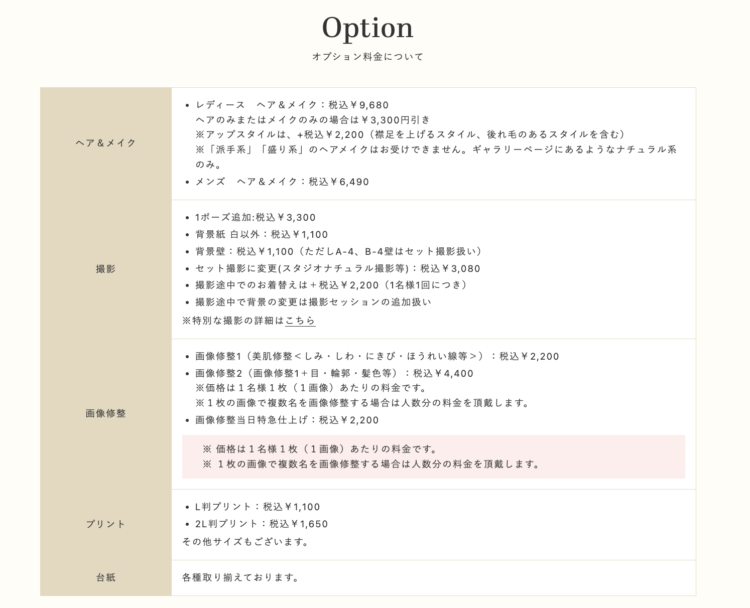Click the 当日特急仕上げ ￥2,200 item
750x608 pixels.
(287, 420)
